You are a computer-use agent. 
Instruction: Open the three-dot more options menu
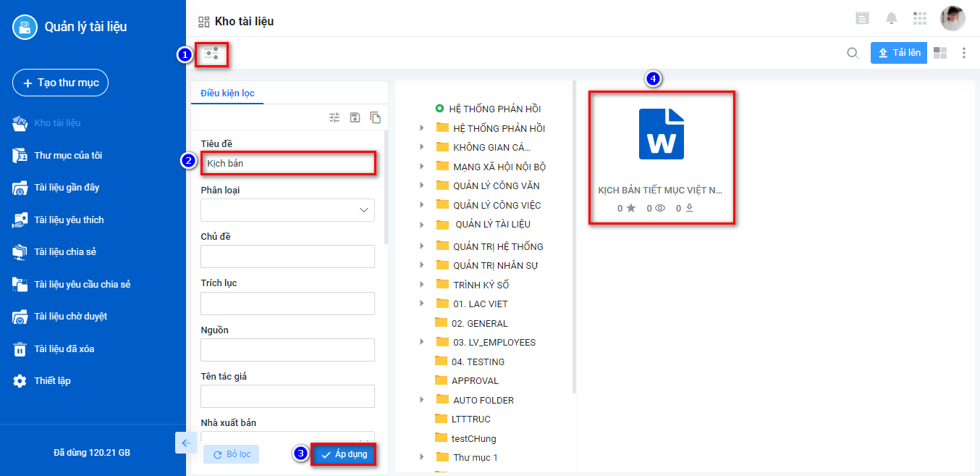(964, 53)
